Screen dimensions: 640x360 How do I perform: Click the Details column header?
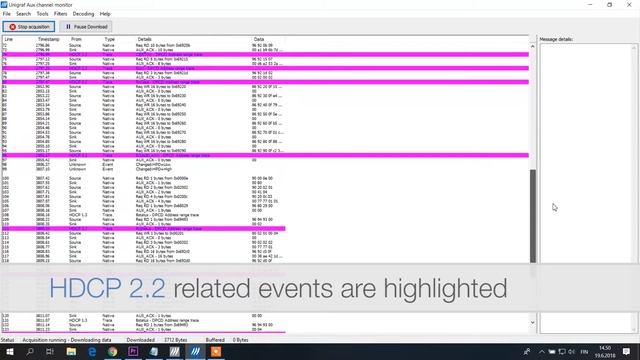pos(144,39)
